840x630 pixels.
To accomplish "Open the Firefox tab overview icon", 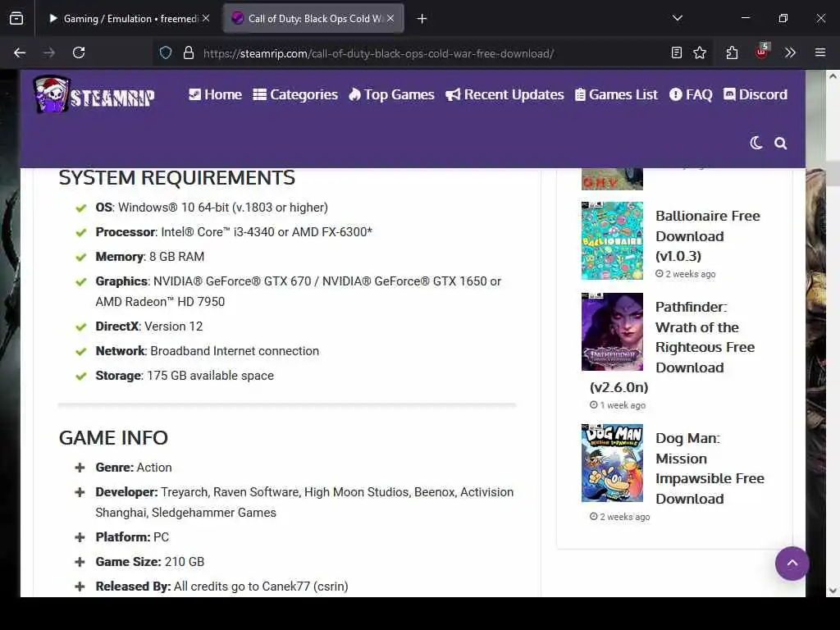I will pos(16,19).
